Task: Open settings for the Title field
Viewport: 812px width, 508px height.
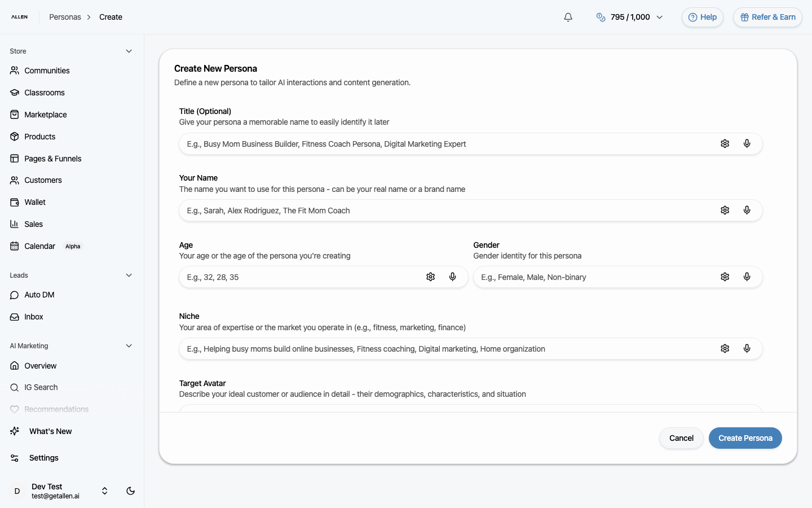Action: point(725,143)
